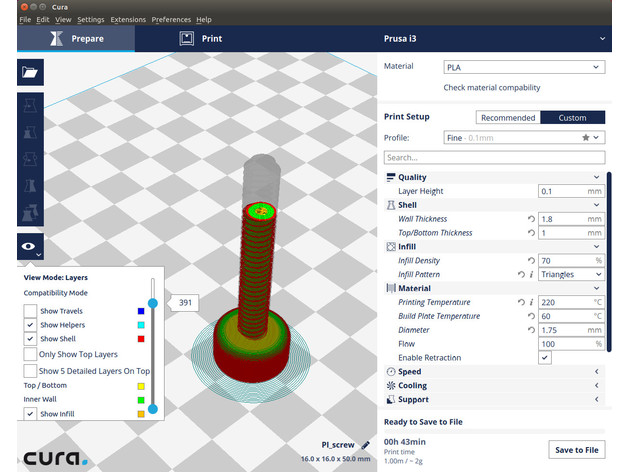Collapse the Shell section chevron
The width and height of the screenshot is (628, 472).
pos(596,205)
